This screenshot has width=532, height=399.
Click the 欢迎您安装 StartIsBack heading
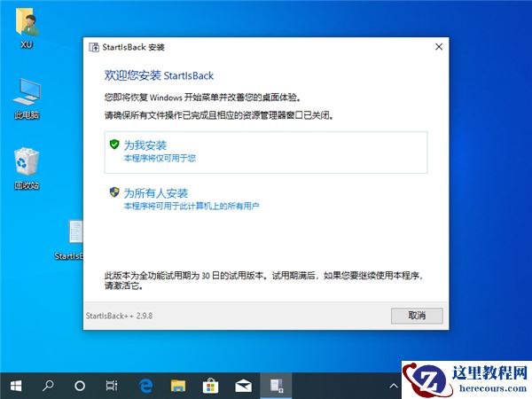point(159,75)
